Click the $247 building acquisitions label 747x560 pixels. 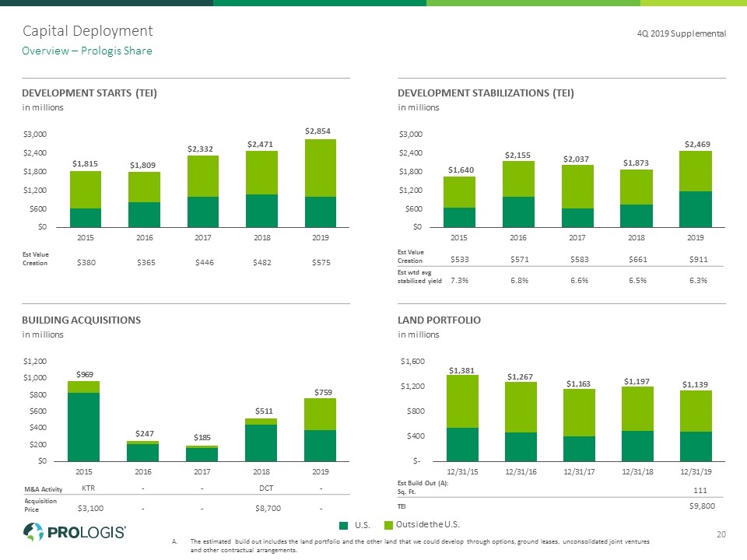[x=145, y=434]
